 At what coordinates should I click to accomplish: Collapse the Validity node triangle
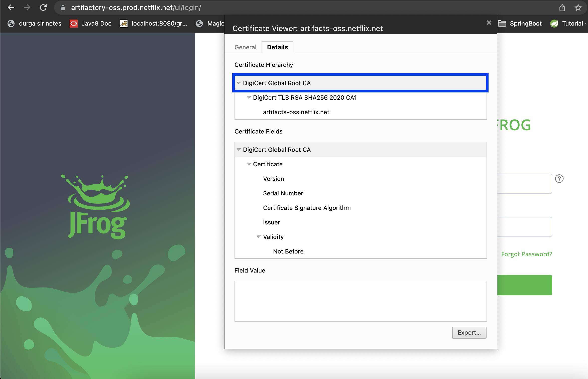tap(259, 237)
